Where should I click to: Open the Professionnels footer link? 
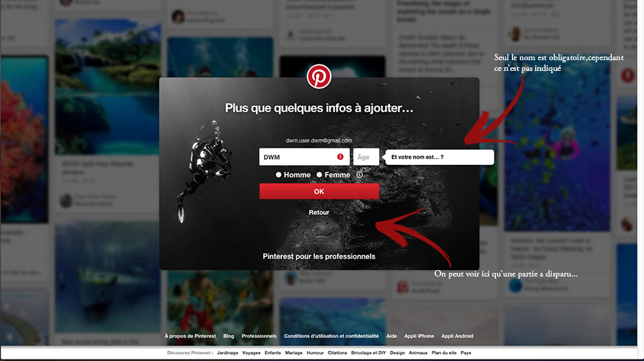pos(259,336)
